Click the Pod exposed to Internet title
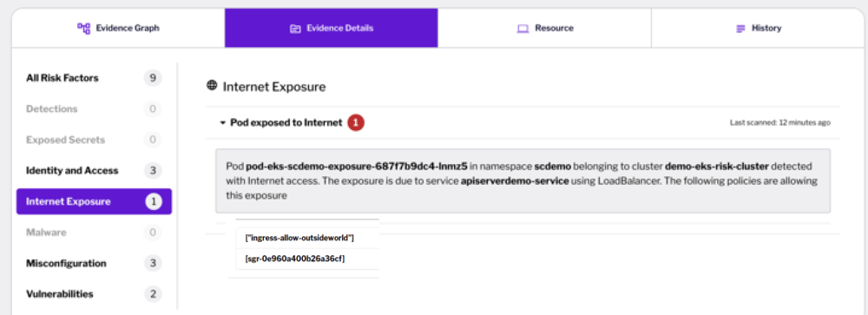The width and height of the screenshot is (868, 315). click(286, 123)
